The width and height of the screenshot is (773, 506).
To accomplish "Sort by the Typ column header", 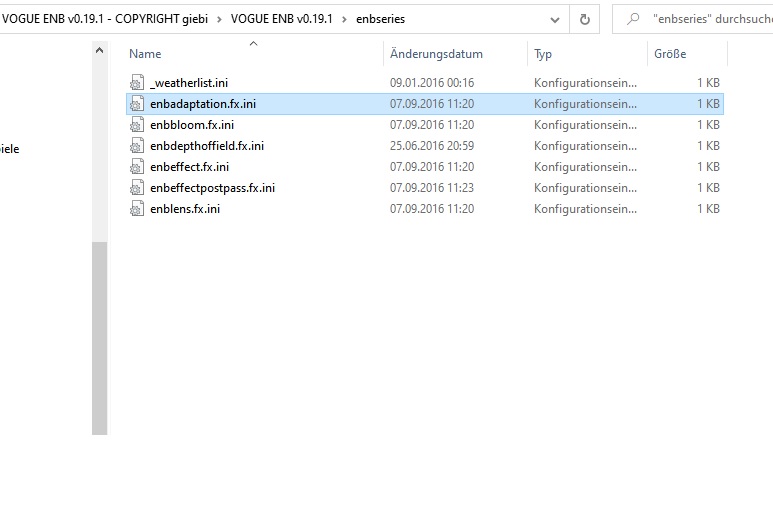I will pos(543,54).
